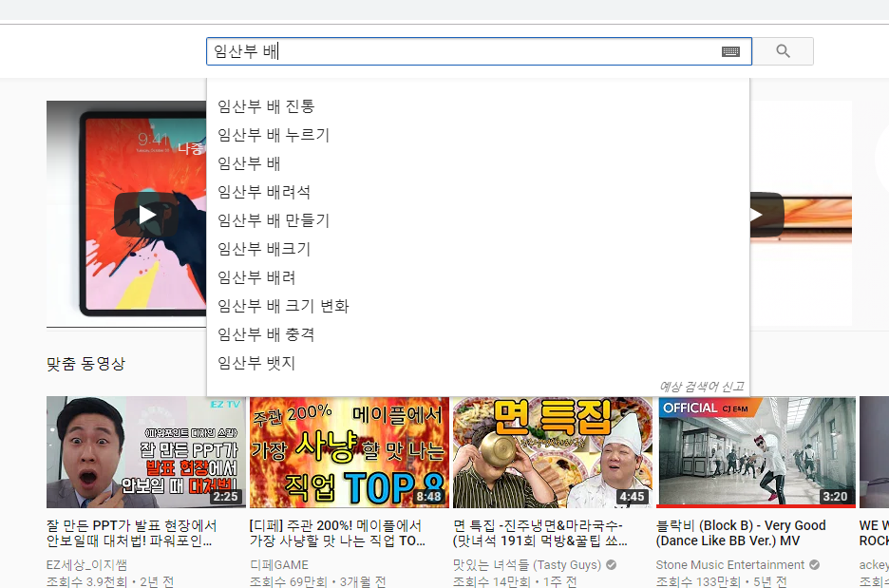Pick the '임산부 배 만들기' suggestion
Viewport: 889px width, 588px height.
[x=274, y=220]
